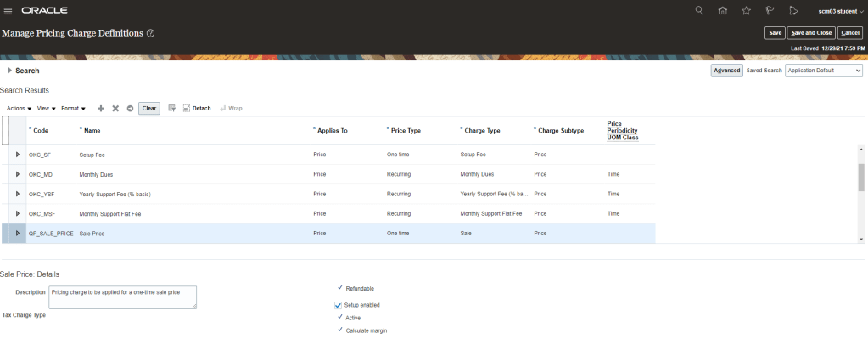The height and width of the screenshot is (350, 868).
Task: Expand the OKC_SF Setup Fee row
Action: 18,155
